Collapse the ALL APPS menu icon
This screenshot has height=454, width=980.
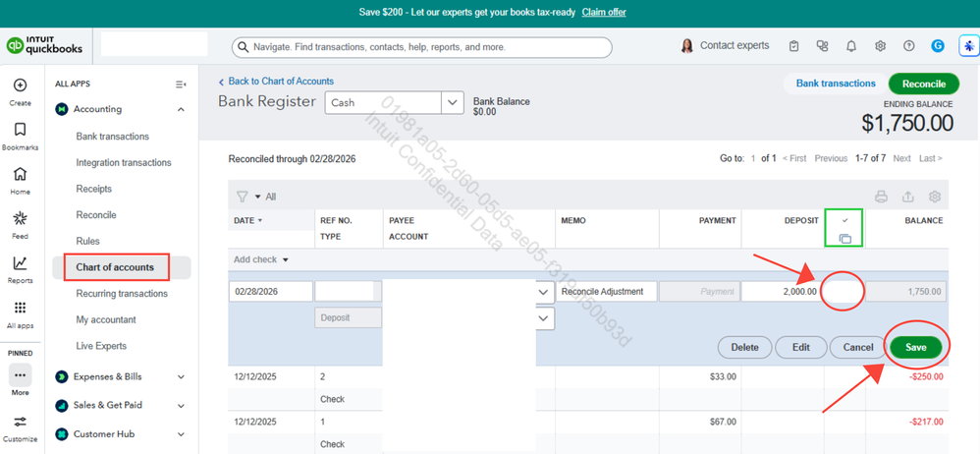(x=181, y=85)
